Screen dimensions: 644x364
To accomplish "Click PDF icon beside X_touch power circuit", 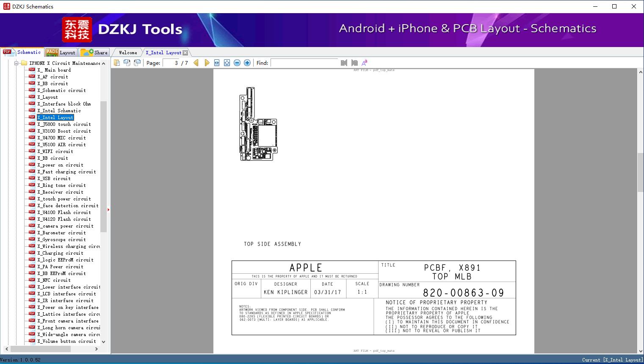I will point(32,198).
